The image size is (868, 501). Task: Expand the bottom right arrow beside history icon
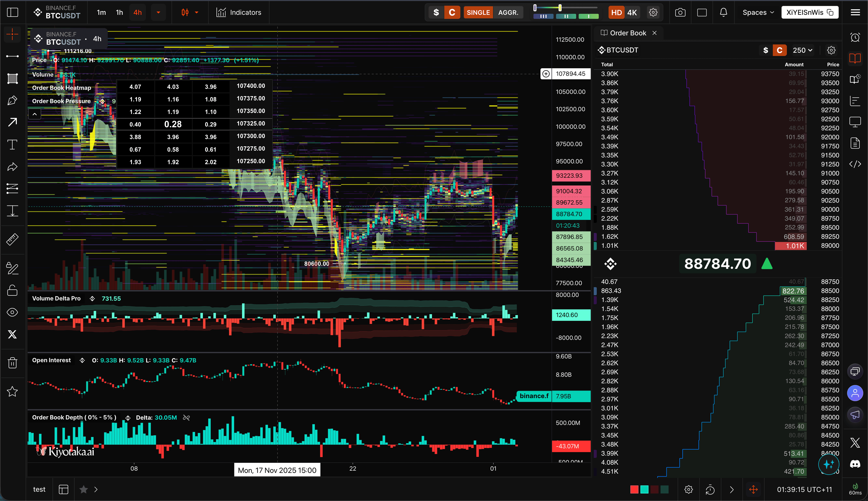point(732,489)
